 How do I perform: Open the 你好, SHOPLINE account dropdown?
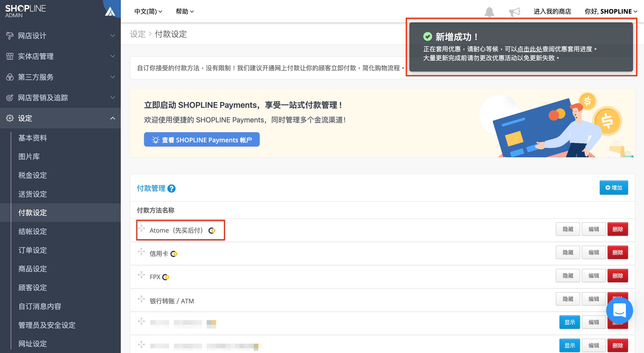[x=611, y=11]
